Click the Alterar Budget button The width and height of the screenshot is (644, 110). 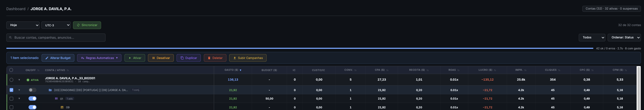click(x=58, y=58)
